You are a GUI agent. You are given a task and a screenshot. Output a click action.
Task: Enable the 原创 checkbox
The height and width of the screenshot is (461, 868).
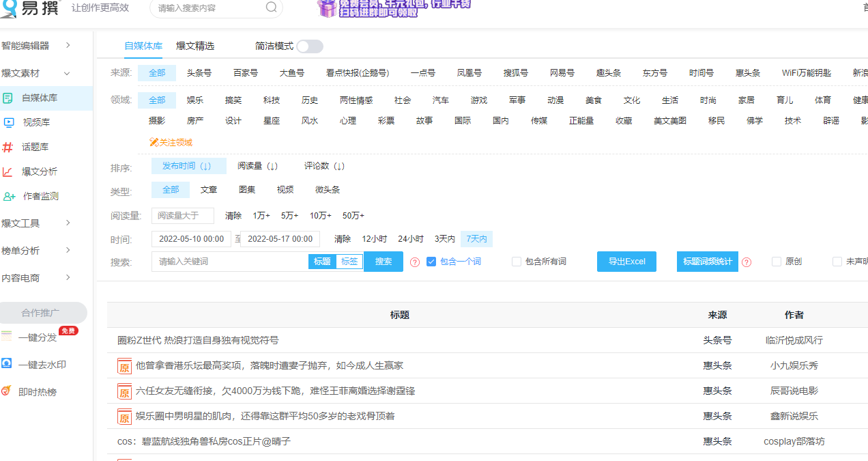(776, 261)
